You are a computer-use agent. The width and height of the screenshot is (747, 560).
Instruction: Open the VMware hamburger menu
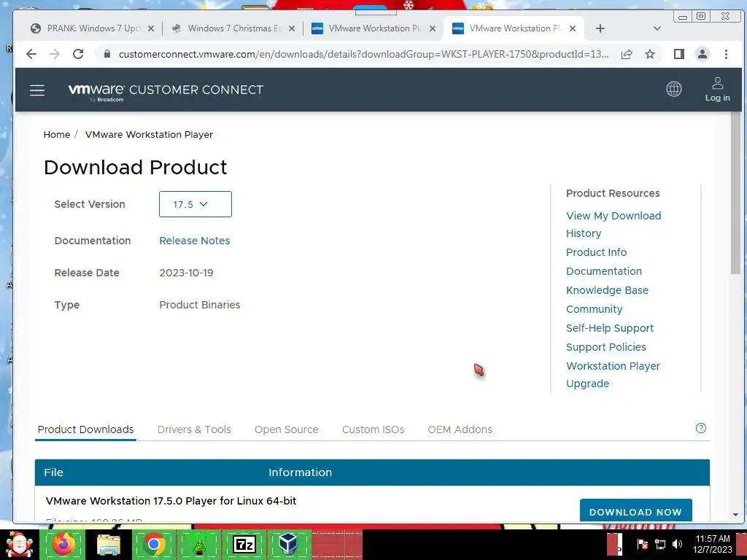point(37,90)
